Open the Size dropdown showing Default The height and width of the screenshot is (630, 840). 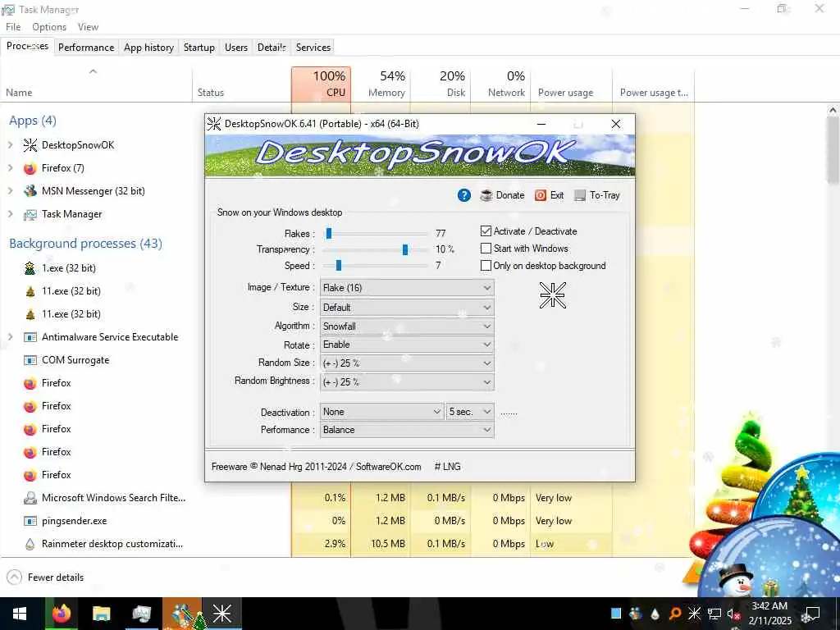[407, 308]
